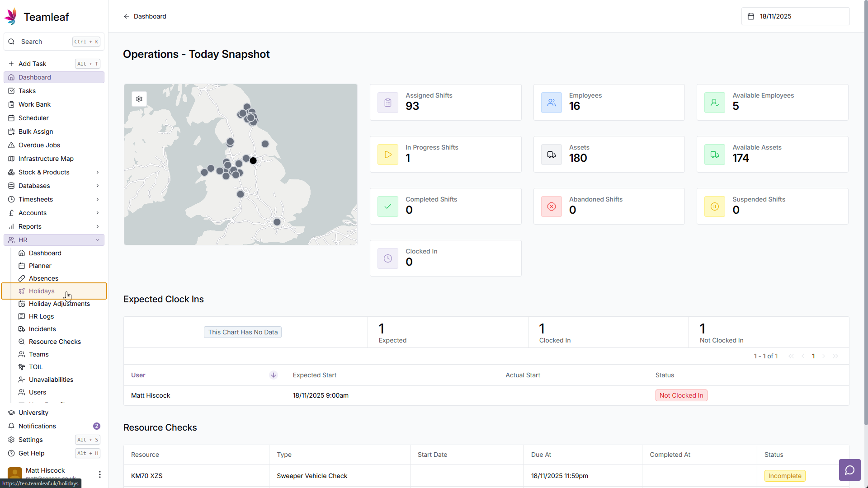Open the chat support bubble icon
This screenshot has height=488, width=868.
(x=849, y=470)
